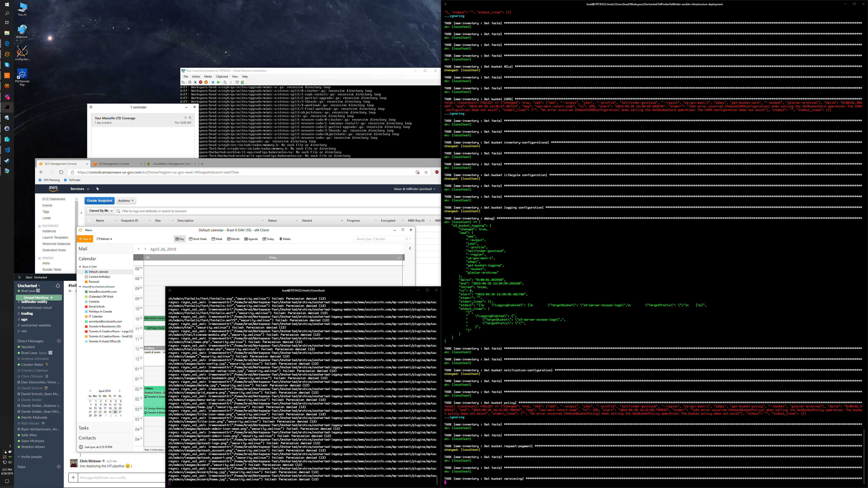Click the Pause button in Virtual Machine Connection toolbar
This screenshot has width=868, height=488.
pos(213,82)
